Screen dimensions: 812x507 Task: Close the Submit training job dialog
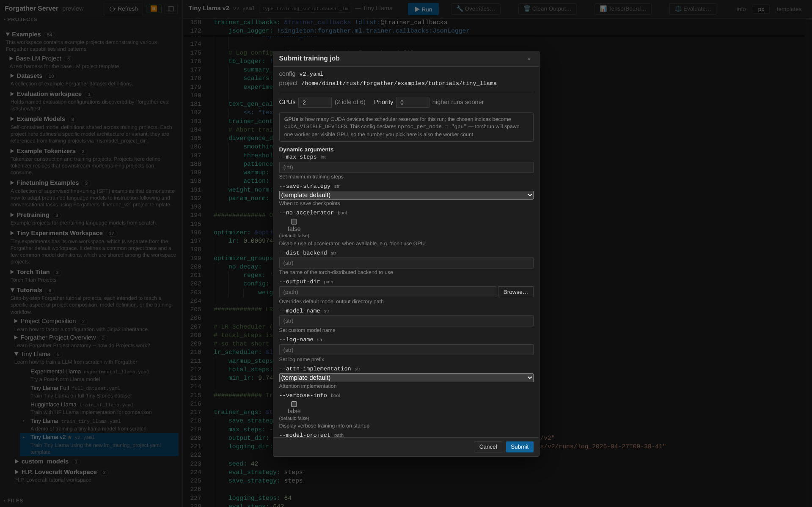tap(528, 59)
